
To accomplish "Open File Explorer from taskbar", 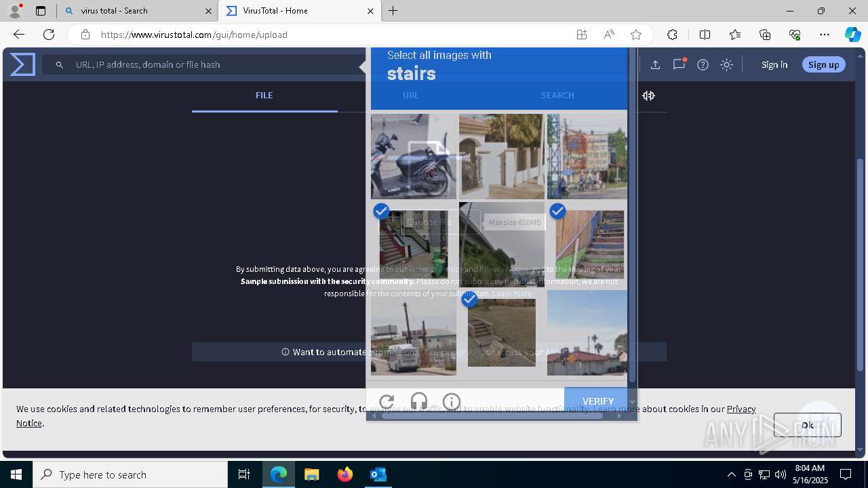I will coord(311,474).
